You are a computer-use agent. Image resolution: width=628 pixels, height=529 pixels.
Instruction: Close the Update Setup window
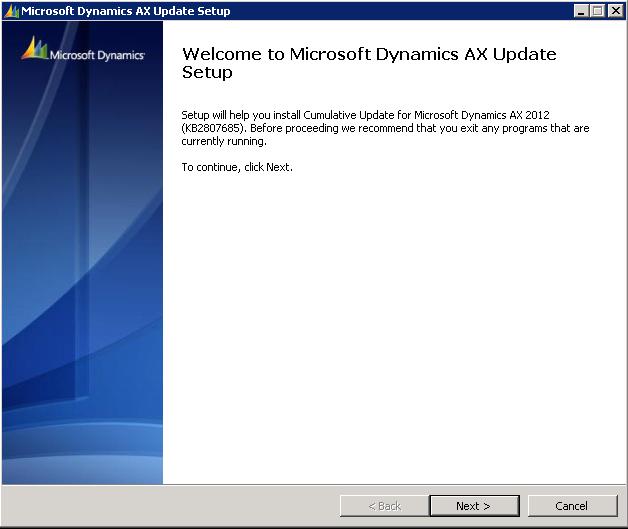point(616,11)
